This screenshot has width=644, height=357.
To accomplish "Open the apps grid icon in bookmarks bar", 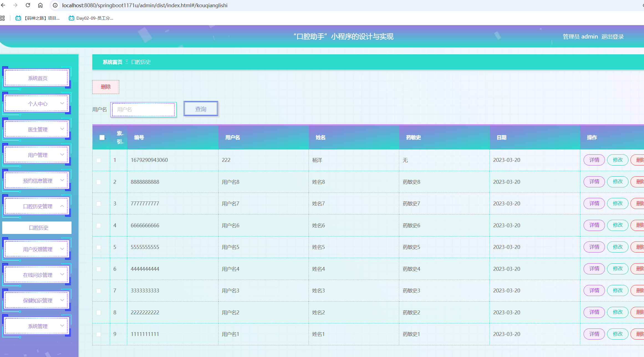I will (2, 18).
